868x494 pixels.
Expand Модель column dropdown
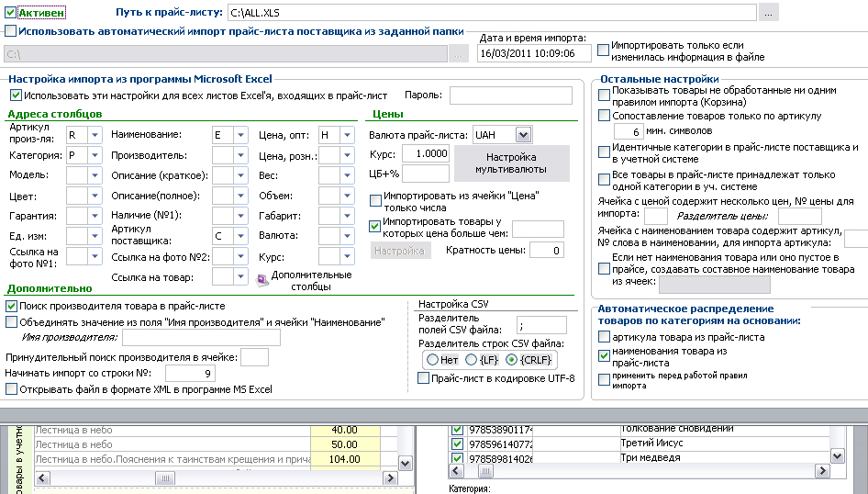(x=95, y=175)
